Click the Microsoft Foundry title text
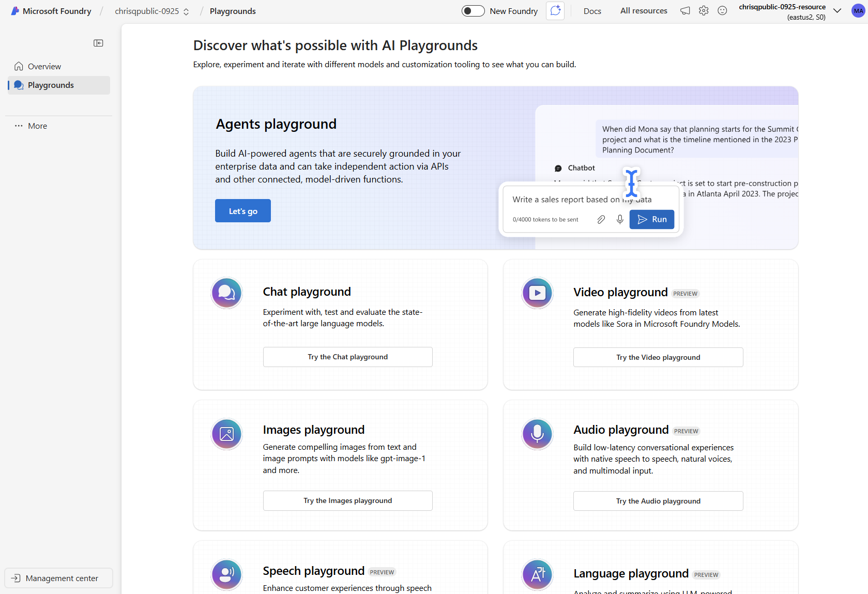 click(x=57, y=11)
